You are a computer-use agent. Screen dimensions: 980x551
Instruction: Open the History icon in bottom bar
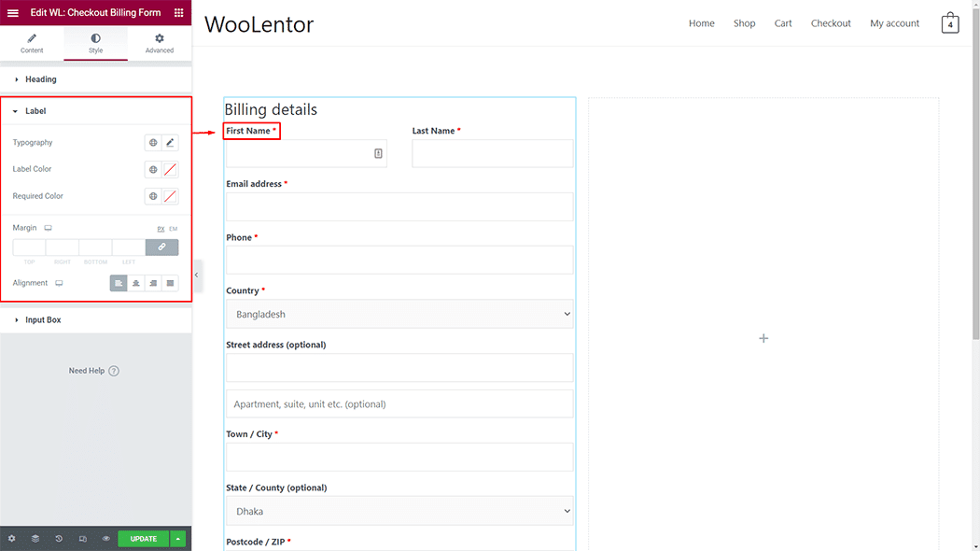pyautogui.click(x=59, y=539)
